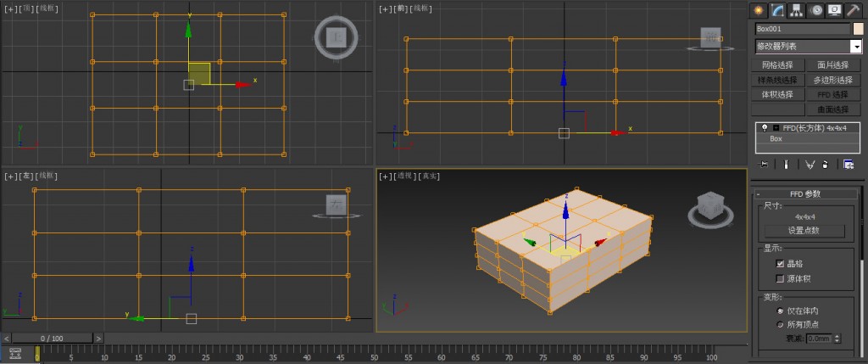Click the 曲面选择 button
Image resolution: width=868 pixels, height=364 pixels.
tap(833, 109)
